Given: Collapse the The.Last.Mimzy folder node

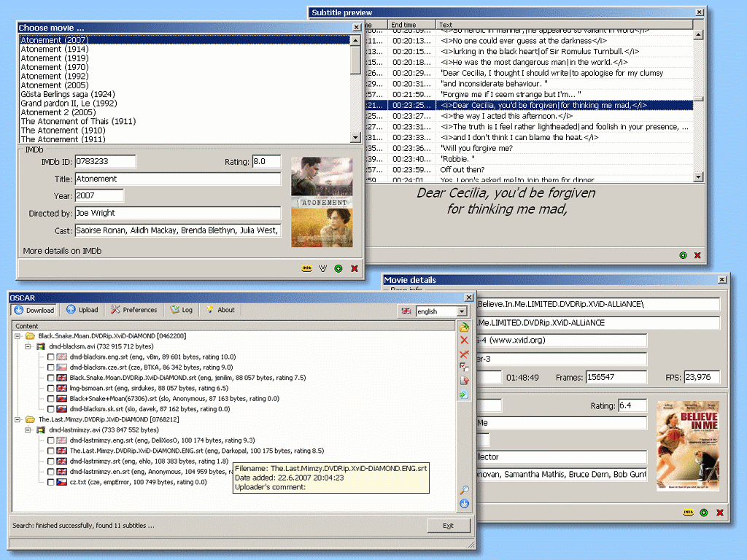Looking at the screenshot, I should point(18,419).
